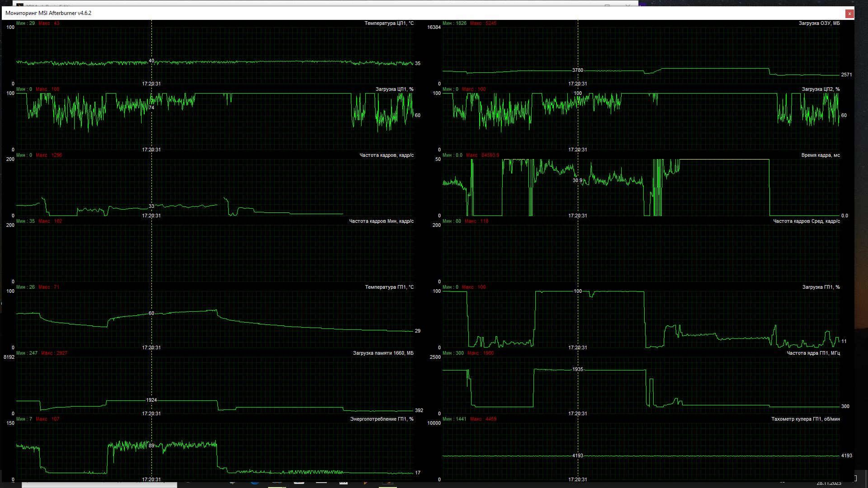Click the Макс 84599.9 label on frame time graph
868x488 pixels.
click(482, 155)
